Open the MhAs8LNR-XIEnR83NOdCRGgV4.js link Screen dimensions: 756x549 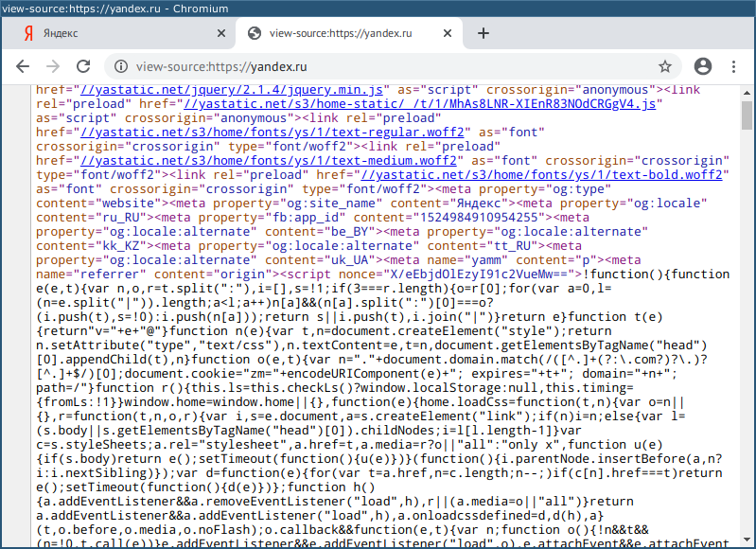coord(420,104)
